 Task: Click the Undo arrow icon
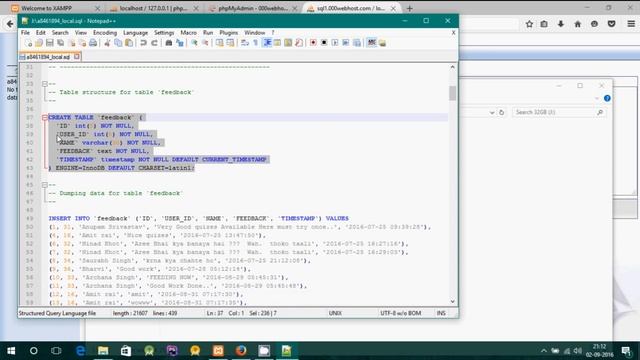143,43
